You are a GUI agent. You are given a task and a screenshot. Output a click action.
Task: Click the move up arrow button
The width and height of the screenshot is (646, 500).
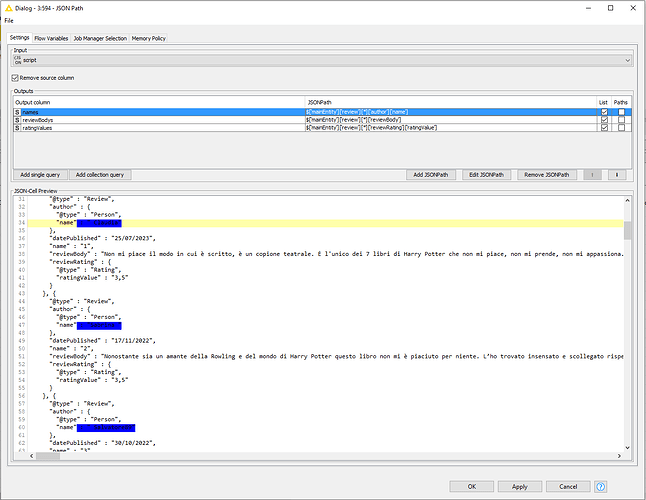click(x=594, y=175)
